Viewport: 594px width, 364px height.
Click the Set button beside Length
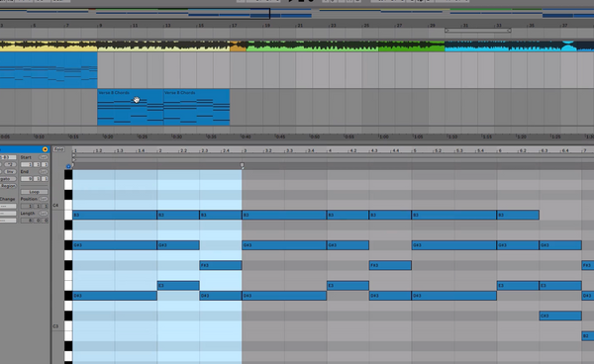point(44,214)
